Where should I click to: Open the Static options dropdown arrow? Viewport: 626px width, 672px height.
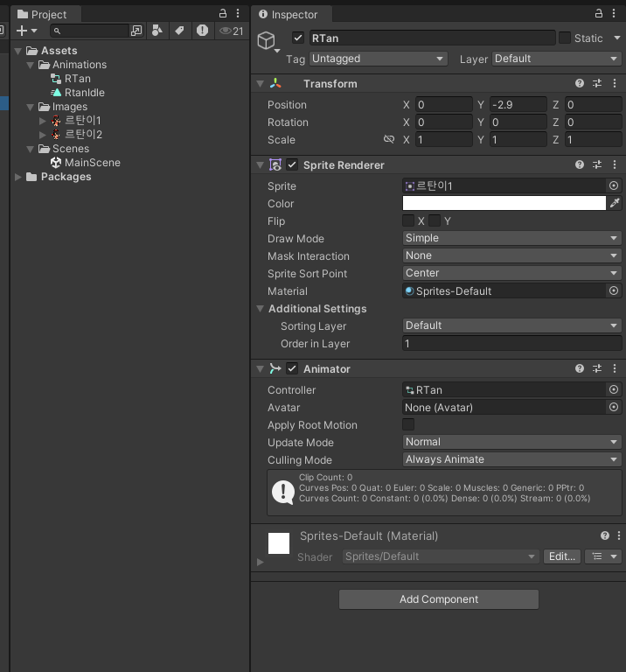click(x=617, y=38)
